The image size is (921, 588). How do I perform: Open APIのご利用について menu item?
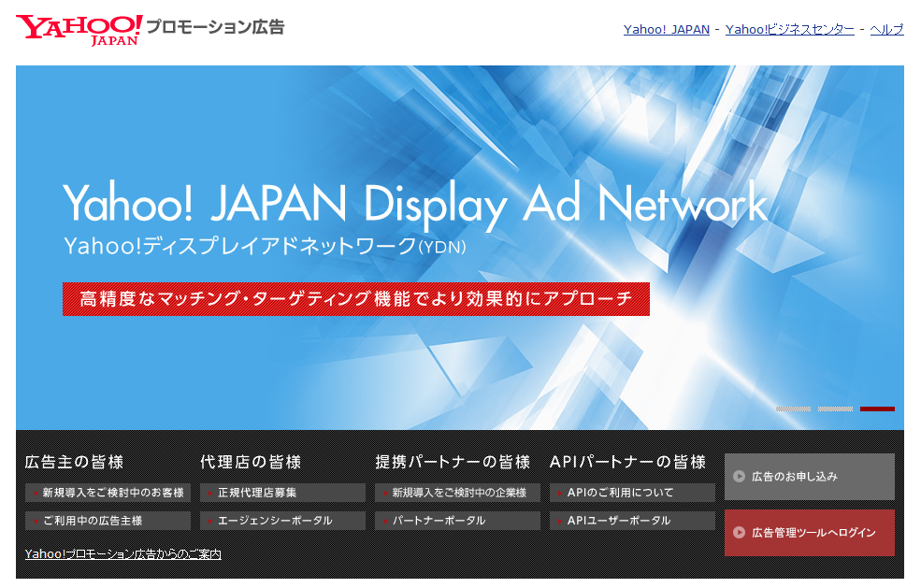click(633, 493)
